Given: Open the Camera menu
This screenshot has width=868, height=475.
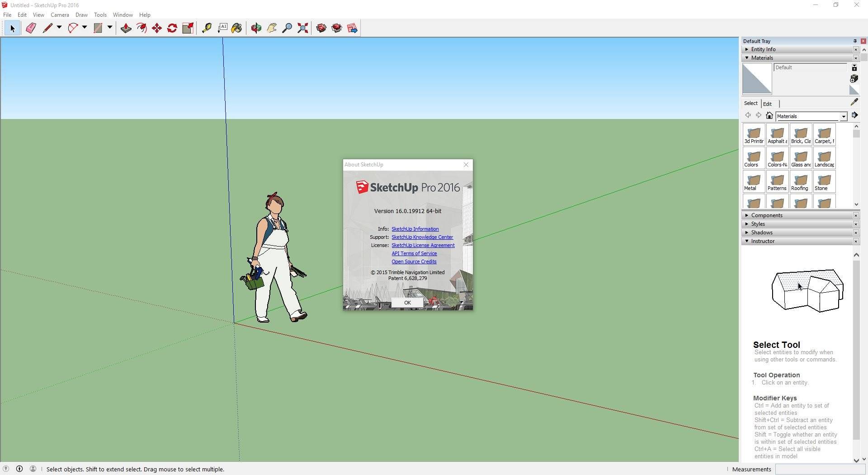Looking at the screenshot, I should click(60, 15).
